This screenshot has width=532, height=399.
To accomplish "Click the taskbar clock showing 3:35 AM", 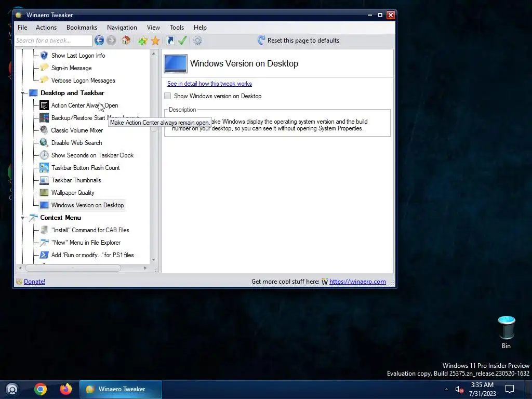I will (482, 389).
